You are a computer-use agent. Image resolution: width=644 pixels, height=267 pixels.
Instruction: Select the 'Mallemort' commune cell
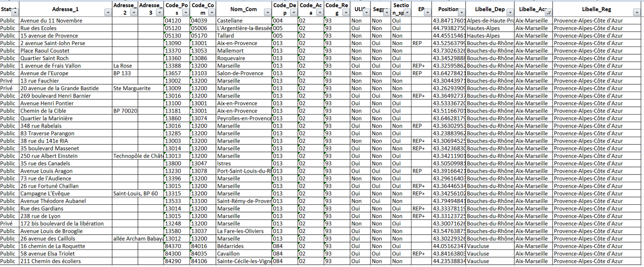pos(244,51)
